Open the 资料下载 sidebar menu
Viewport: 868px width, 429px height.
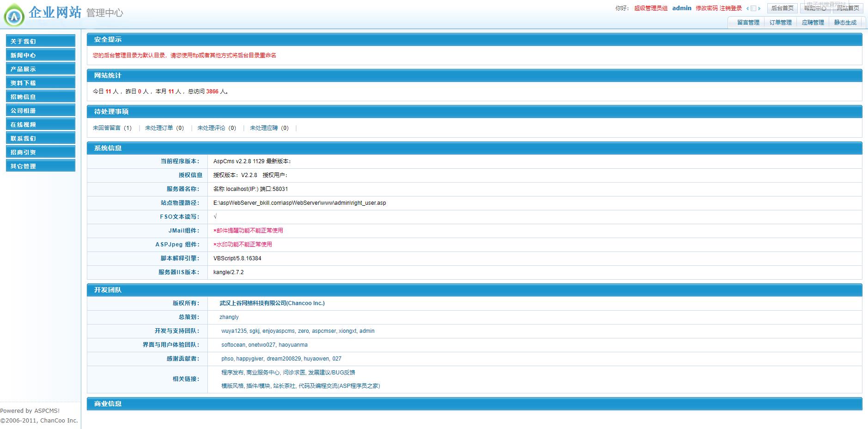[41, 82]
